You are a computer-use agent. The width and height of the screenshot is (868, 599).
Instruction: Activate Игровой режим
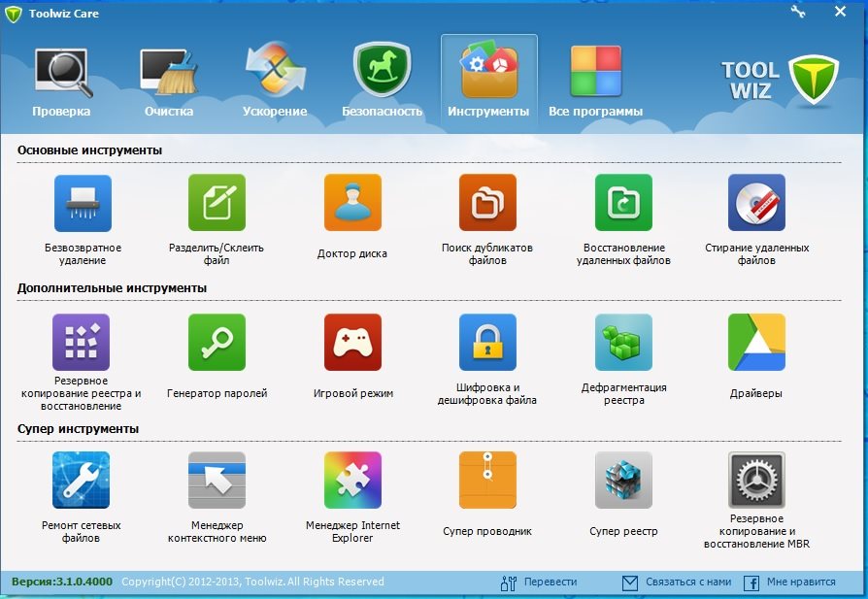click(x=352, y=342)
